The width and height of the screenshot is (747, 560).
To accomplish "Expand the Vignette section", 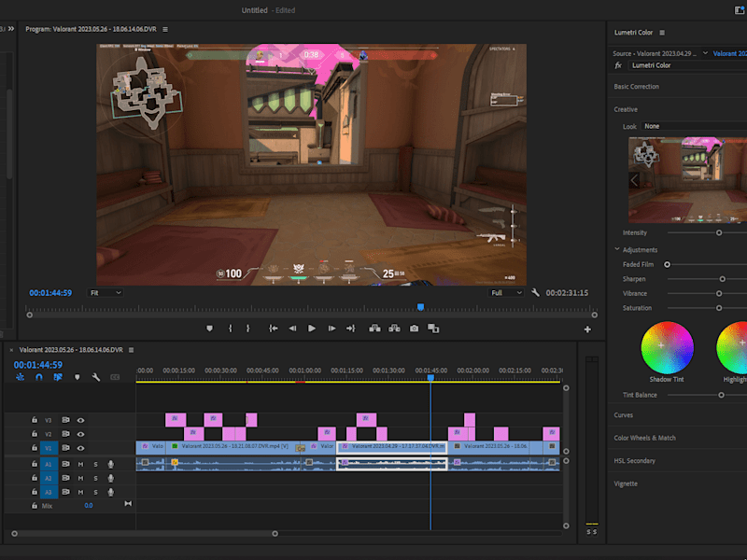I will point(626,483).
